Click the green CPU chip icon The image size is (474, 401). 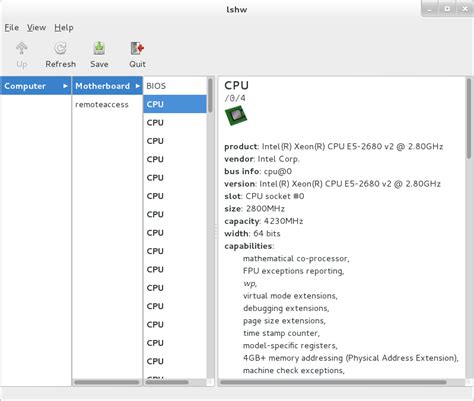236,115
